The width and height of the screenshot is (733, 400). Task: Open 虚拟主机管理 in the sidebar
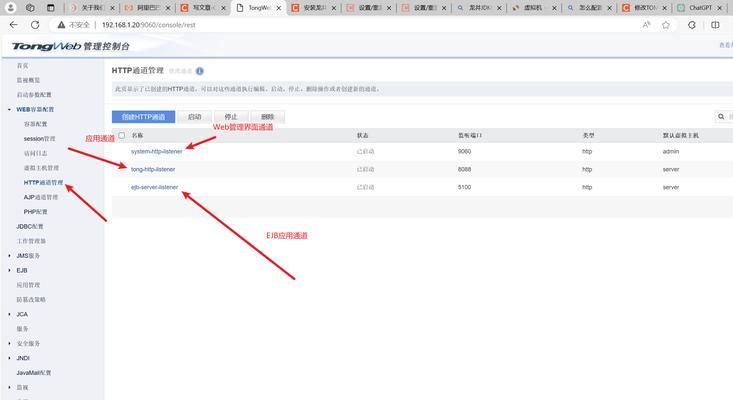[x=41, y=168]
